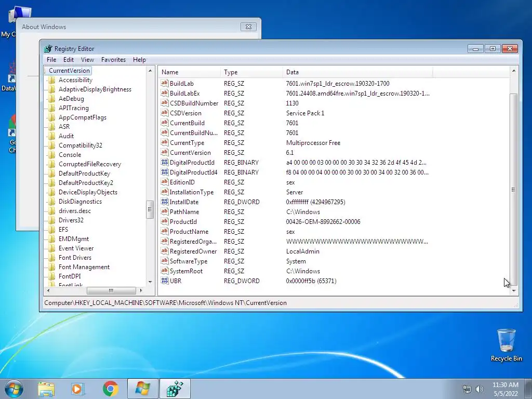Image resolution: width=532 pixels, height=399 pixels.
Task: Switch to About Windows taskbar button
Action: [142, 389]
